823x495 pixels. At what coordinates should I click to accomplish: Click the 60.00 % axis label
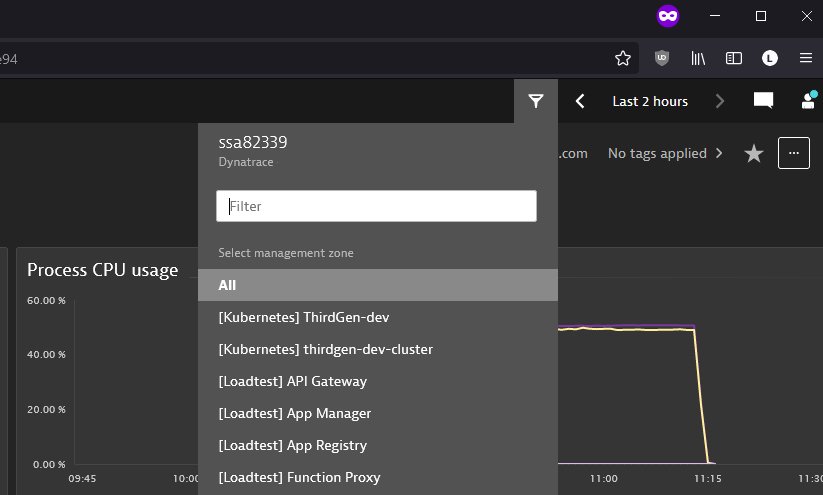tap(46, 300)
